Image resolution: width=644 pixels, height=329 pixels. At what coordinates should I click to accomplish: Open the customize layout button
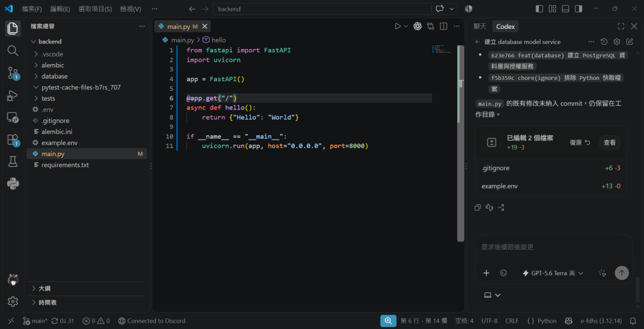[x=552, y=9]
